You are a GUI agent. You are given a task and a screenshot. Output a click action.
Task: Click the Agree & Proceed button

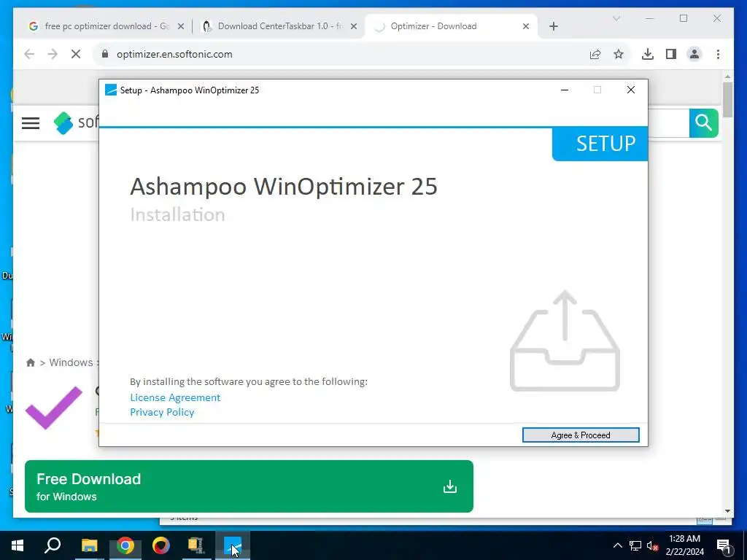tap(581, 435)
